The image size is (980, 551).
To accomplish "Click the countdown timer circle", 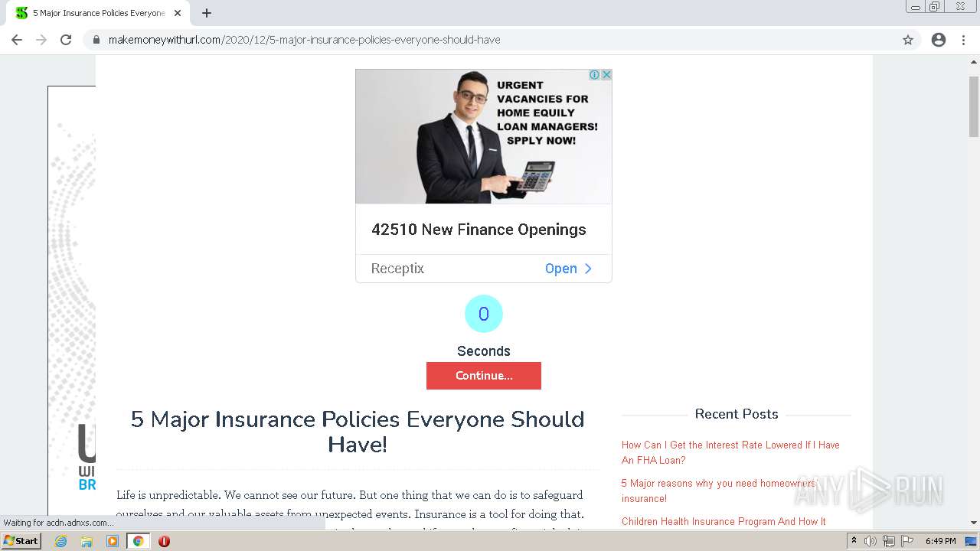I will [484, 314].
